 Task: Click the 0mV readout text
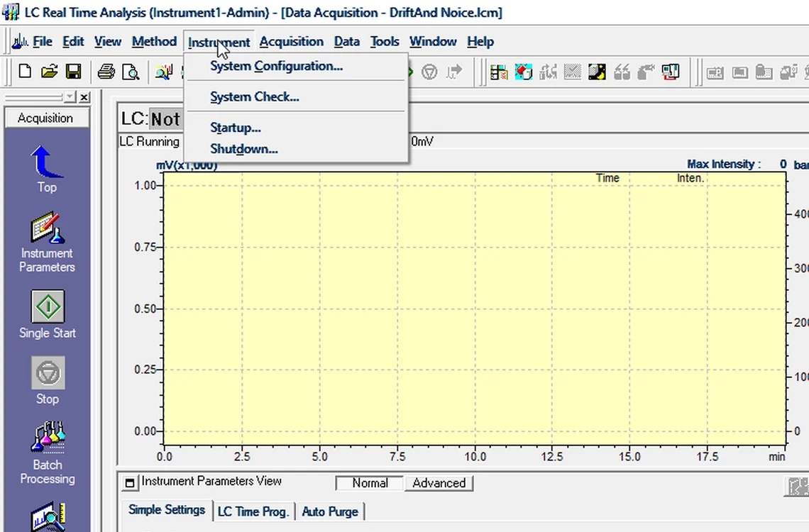pyautogui.click(x=422, y=141)
